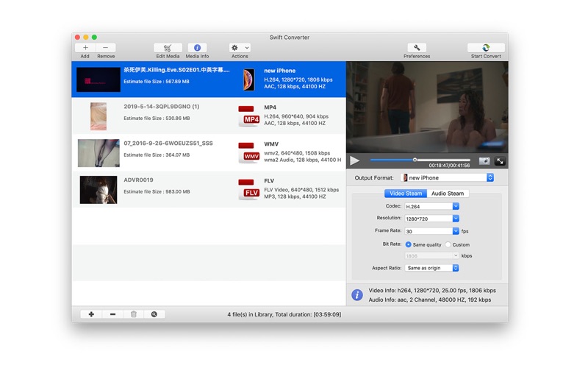Switch to the Audio Steam tab
The image size is (588, 368).
(447, 194)
